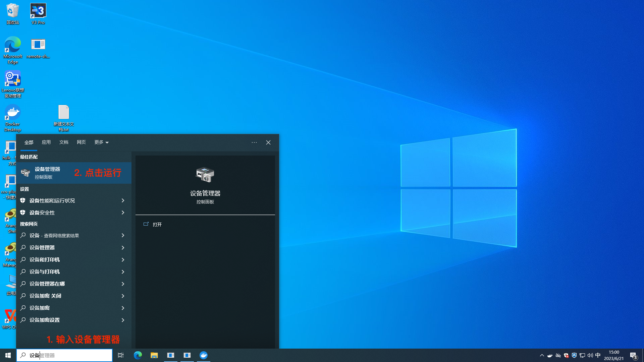This screenshot has height=362, width=644.
Task: Open Windows Security tray icon
Action: (566, 355)
